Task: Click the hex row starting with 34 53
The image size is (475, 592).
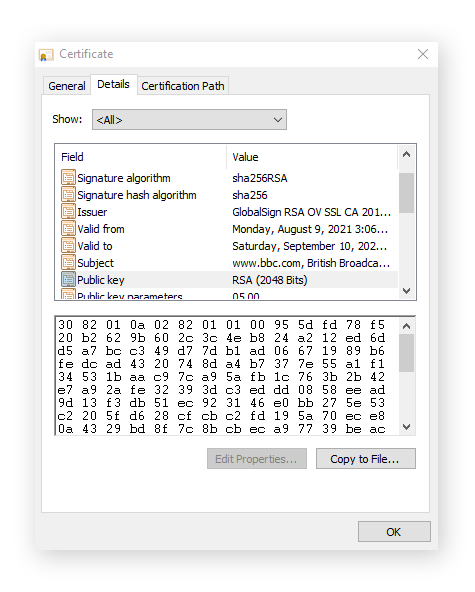Action: pyautogui.click(x=221, y=377)
